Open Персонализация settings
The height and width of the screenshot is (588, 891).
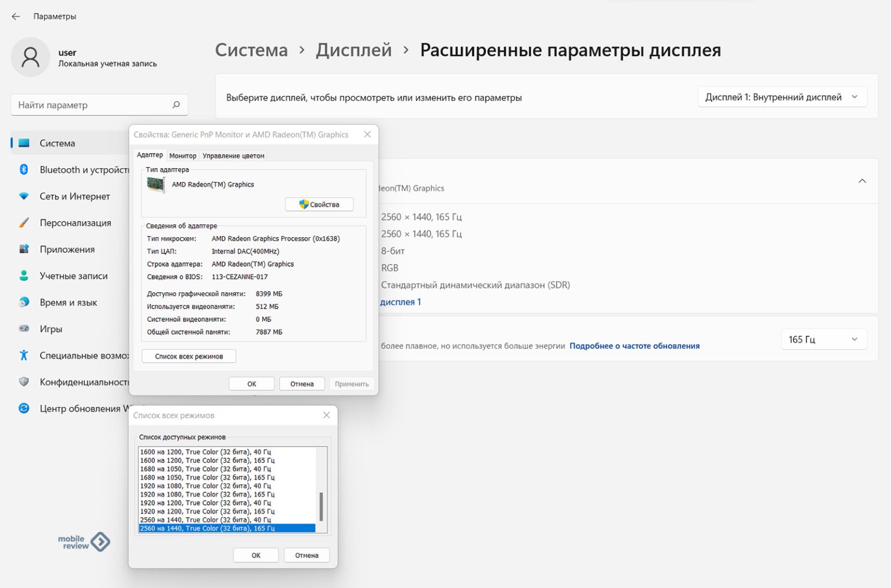pos(70,223)
